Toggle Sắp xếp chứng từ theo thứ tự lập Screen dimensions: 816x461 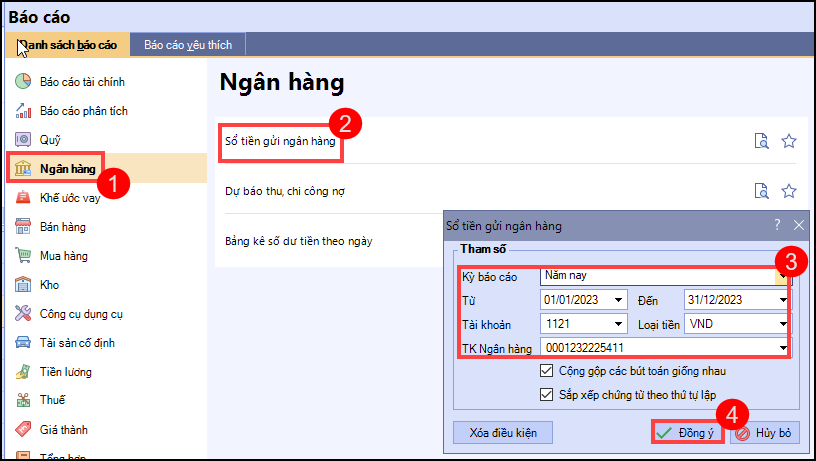[546, 394]
